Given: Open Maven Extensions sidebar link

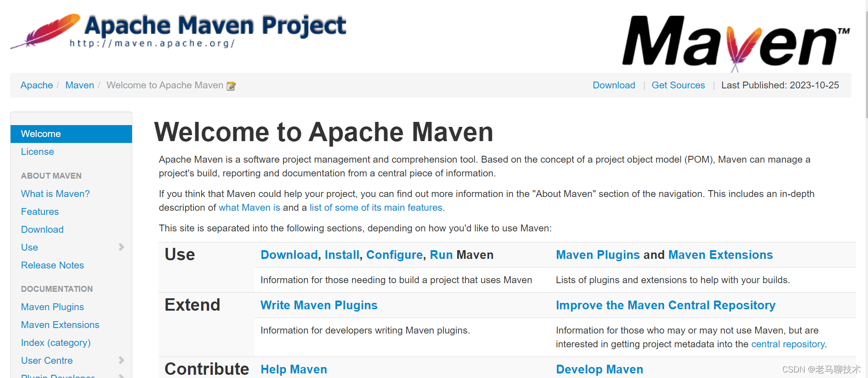Looking at the screenshot, I should pyautogui.click(x=60, y=325).
